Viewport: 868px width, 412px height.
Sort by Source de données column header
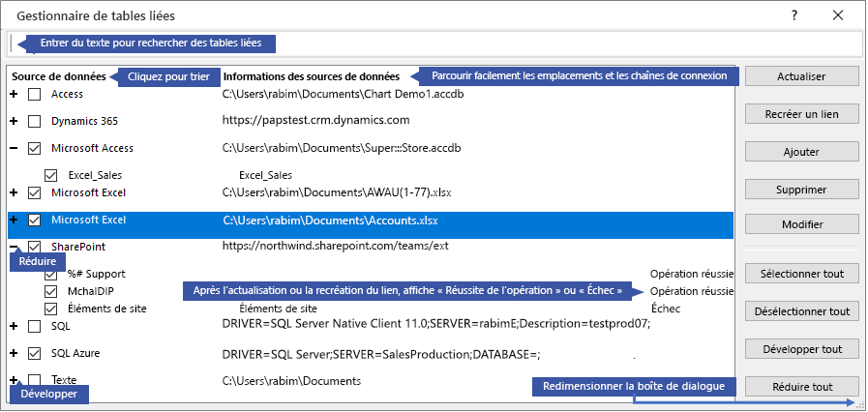(x=57, y=76)
